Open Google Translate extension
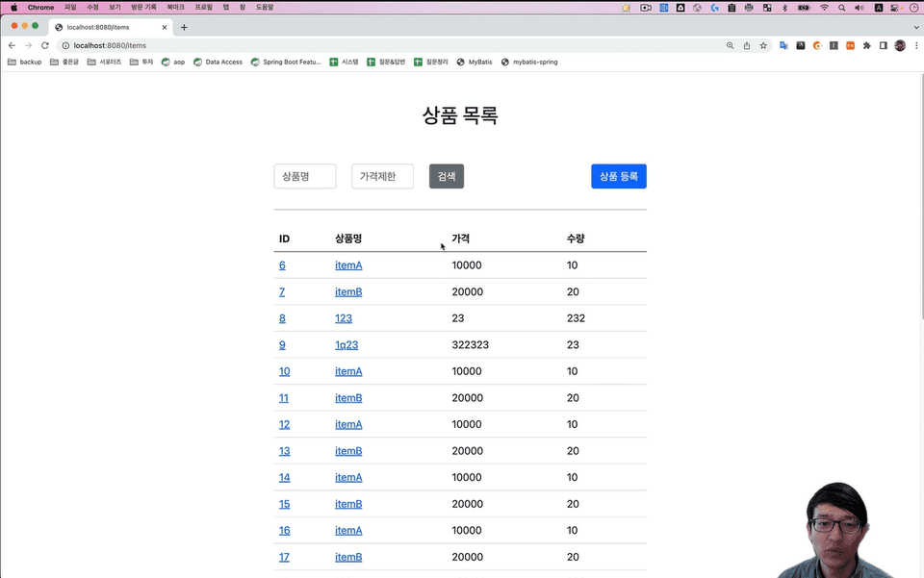The height and width of the screenshot is (578, 924). point(783,45)
